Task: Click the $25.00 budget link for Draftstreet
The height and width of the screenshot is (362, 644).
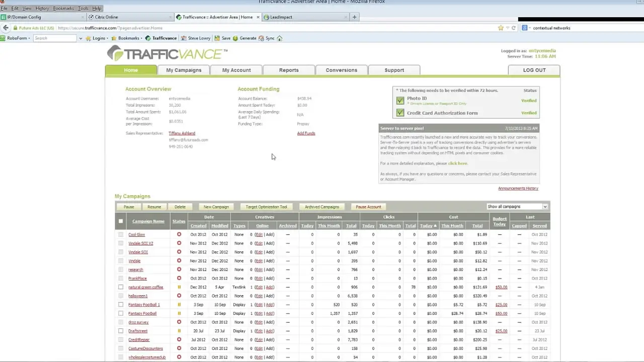Action: pyautogui.click(x=501, y=331)
